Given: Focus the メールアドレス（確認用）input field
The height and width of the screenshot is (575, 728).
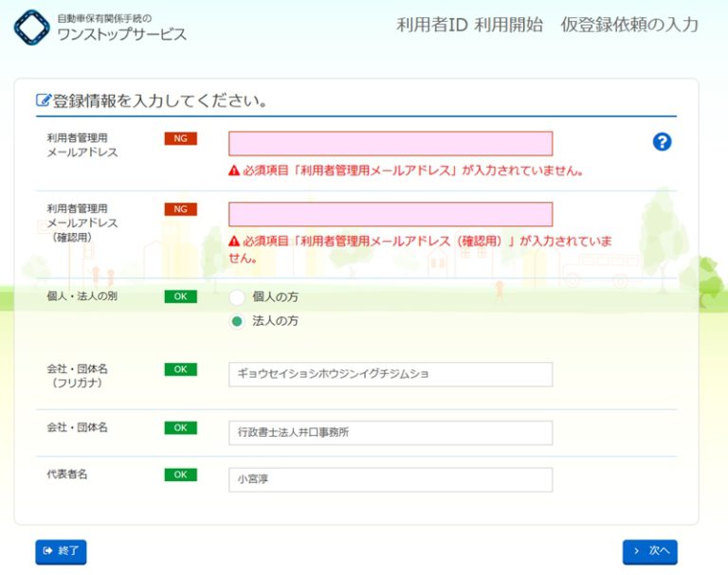Looking at the screenshot, I should pyautogui.click(x=391, y=214).
